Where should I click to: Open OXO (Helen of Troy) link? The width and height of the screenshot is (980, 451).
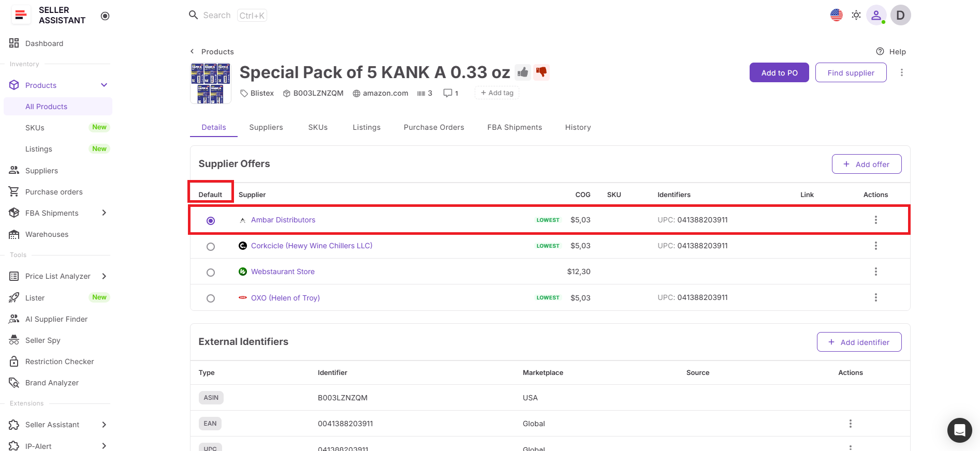point(285,298)
